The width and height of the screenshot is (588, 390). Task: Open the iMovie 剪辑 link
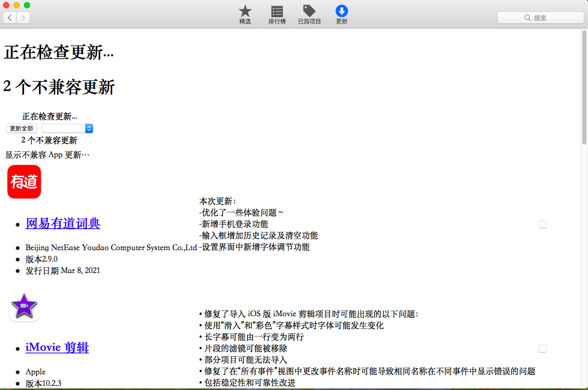57,347
